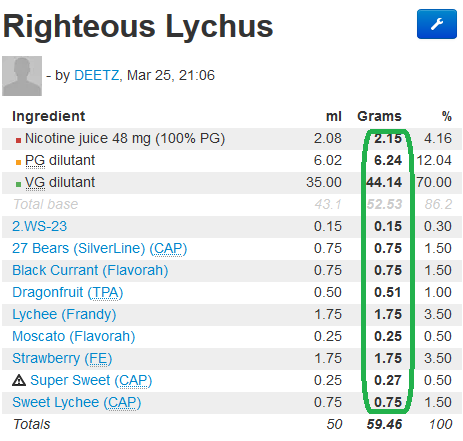463x441 pixels.
Task: Click the warning triangle beside Super Sweet
Action: pyautogui.click(x=19, y=380)
